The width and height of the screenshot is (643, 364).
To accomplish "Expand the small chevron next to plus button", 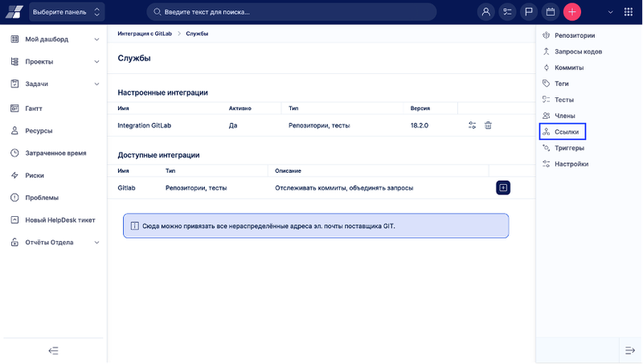I will click(610, 12).
